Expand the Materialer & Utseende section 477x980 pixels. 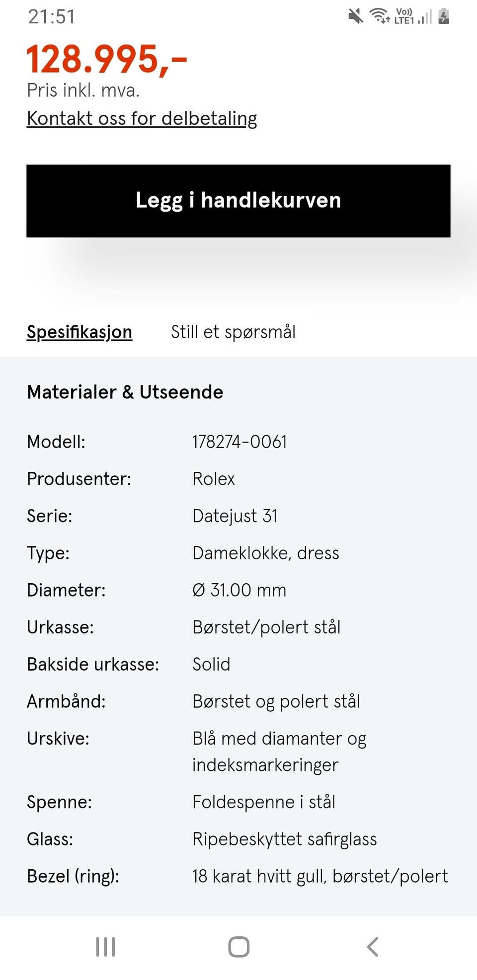click(125, 392)
